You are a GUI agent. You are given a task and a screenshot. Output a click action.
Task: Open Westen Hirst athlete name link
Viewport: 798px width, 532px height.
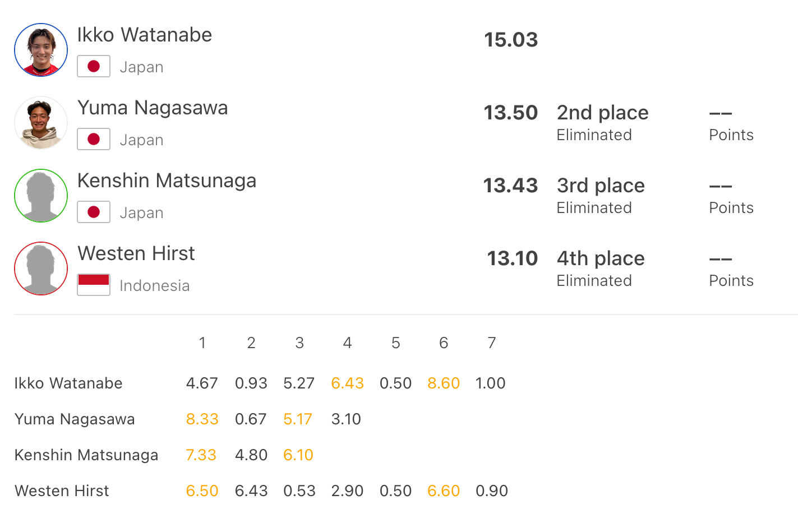[136, 253]
